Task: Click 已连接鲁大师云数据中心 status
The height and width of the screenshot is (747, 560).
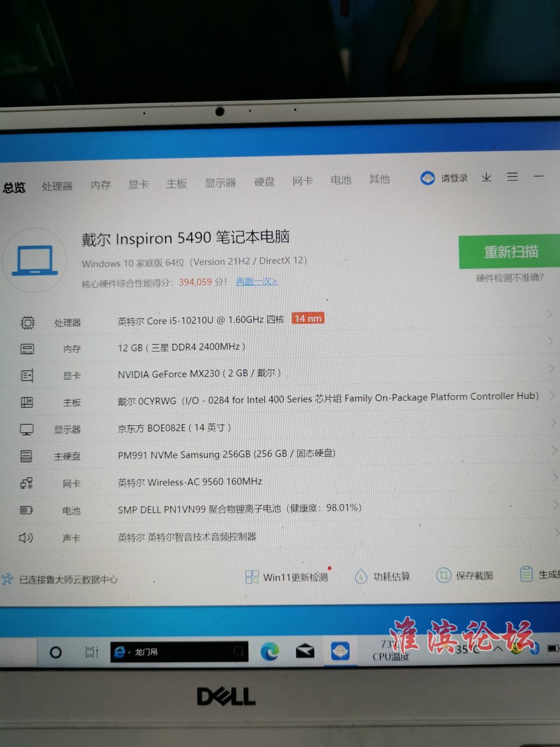Action: click(x=68, y=579)
